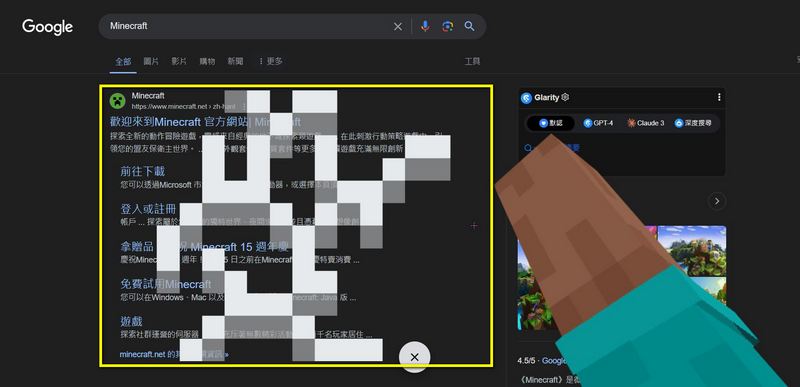The image size is (800, 387).
Task: Click the Minecraft site name above the URL
Action: click(148, 95)
